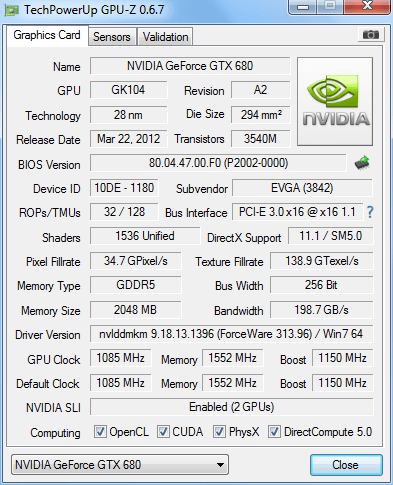Click the NVIDIA SLI status field

(x=231, y=407)
